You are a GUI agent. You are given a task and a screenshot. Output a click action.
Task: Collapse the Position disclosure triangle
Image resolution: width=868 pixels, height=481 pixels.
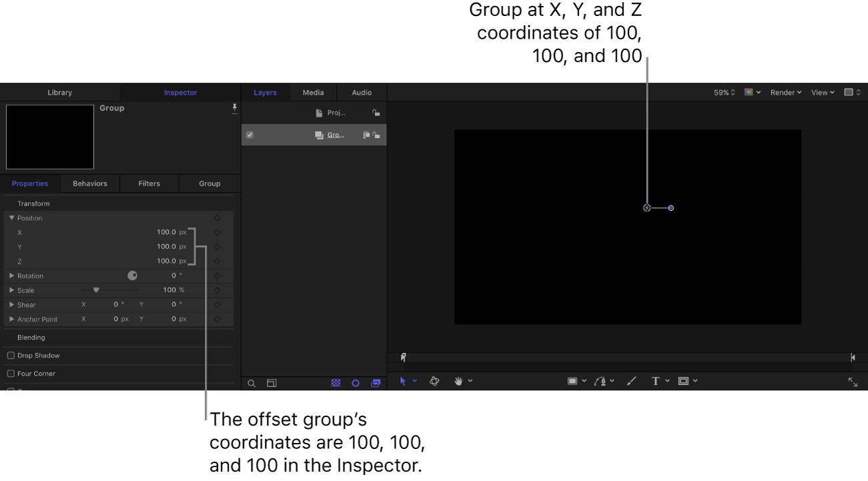[11, 217]
